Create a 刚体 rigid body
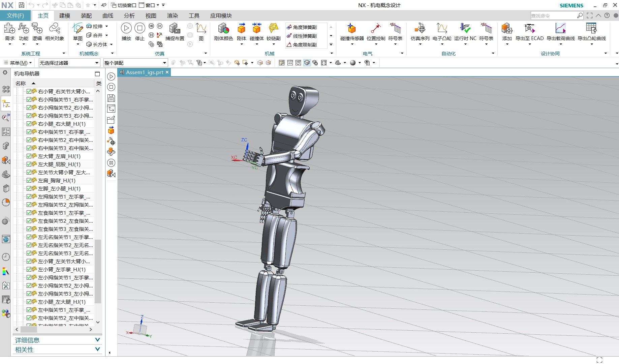Image resolution: width=619 pixels, height=364 pixels. coord(242,28)
